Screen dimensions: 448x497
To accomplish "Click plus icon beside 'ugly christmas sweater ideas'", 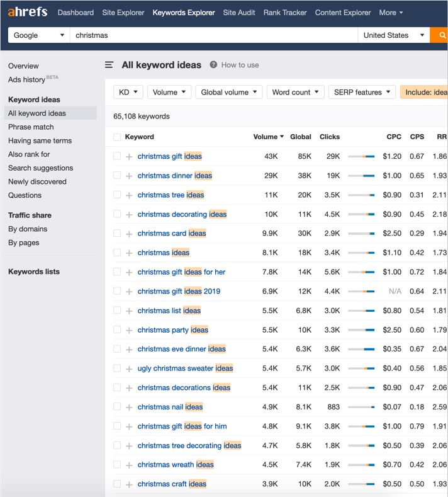I will click(x=129, y=368).
